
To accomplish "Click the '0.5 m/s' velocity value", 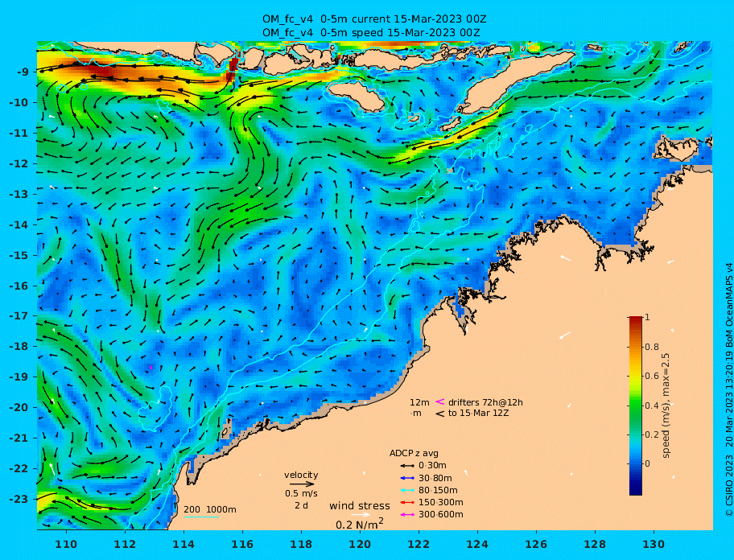I will click(301, 493).
